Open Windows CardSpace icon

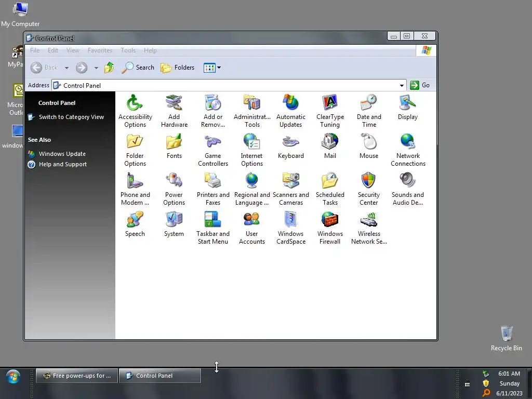pyautogui.click(x=291, y=228)
